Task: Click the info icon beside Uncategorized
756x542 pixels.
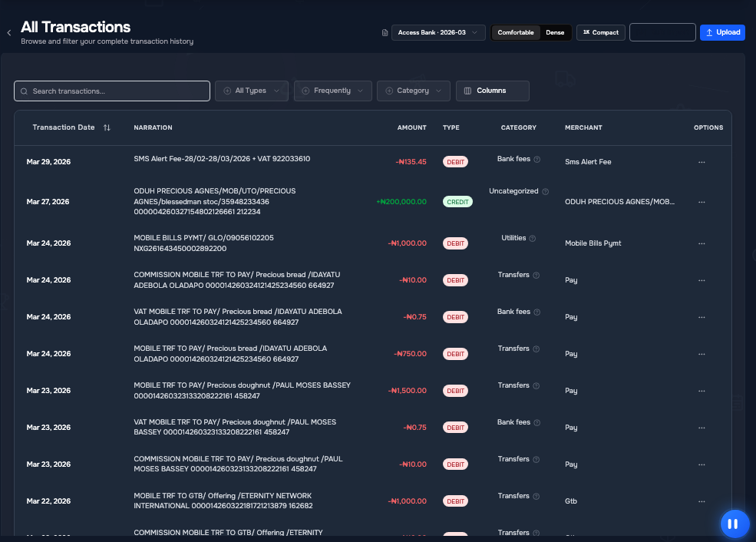Action: click(x=545, y=191)
